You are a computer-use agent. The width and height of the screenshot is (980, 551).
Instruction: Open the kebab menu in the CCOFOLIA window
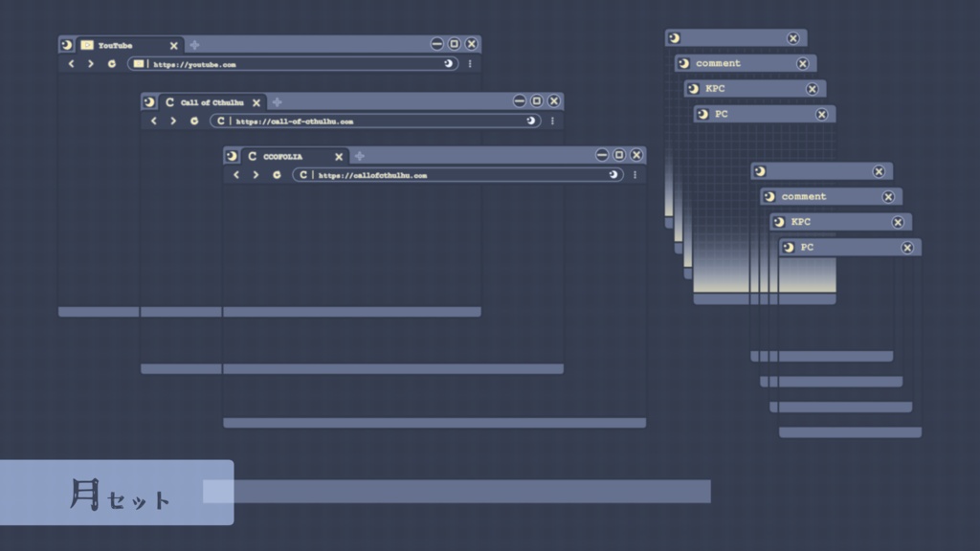(635, 175)
